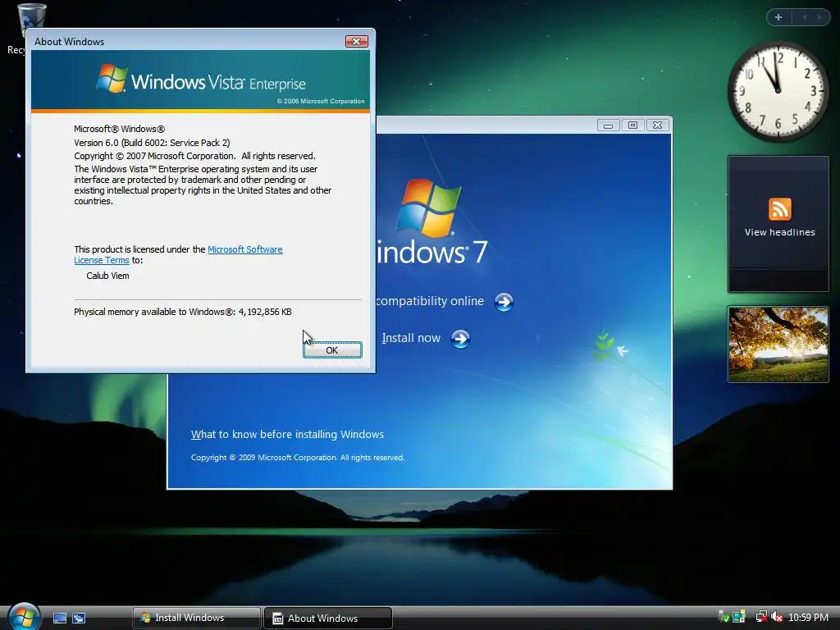Image resolution: width=840 pixels, height=630 pixels.
Task: Close the About Windows dialog
Action: point(356,41)
